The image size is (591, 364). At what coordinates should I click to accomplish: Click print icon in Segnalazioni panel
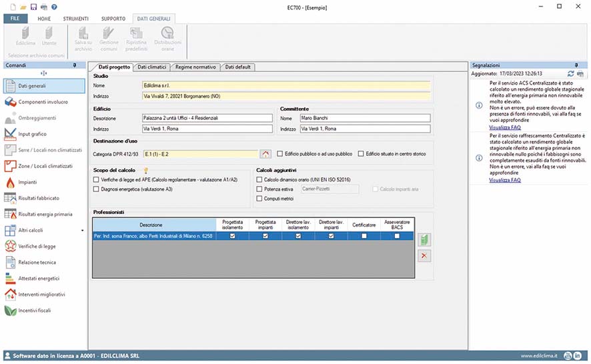coord(580,73)
